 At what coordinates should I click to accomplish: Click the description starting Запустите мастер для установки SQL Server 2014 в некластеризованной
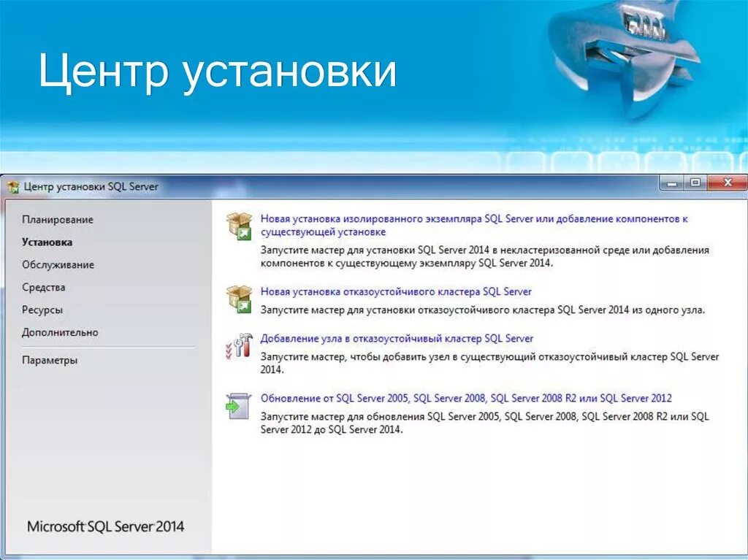pos(485,256)
